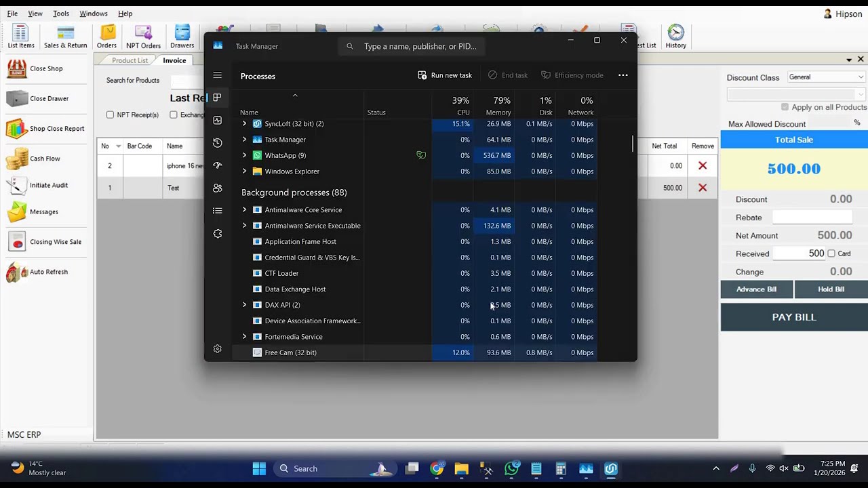Open App history page in Task Manager
Screen dimensions: 868x488
tap(217, 142)
